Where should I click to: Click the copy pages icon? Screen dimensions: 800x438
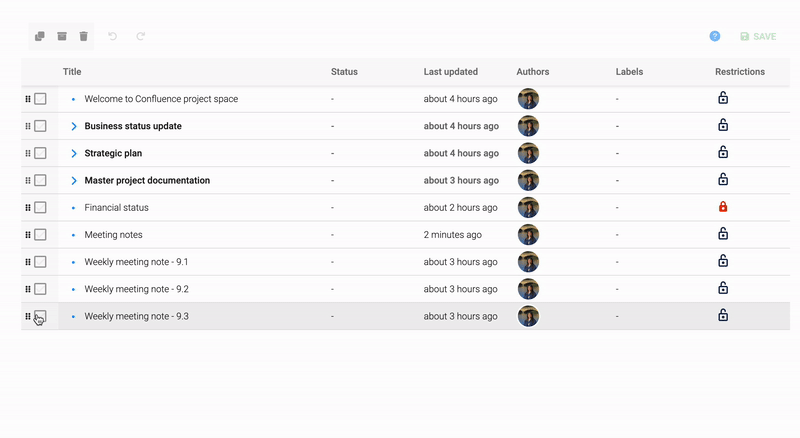click(40, 36)
